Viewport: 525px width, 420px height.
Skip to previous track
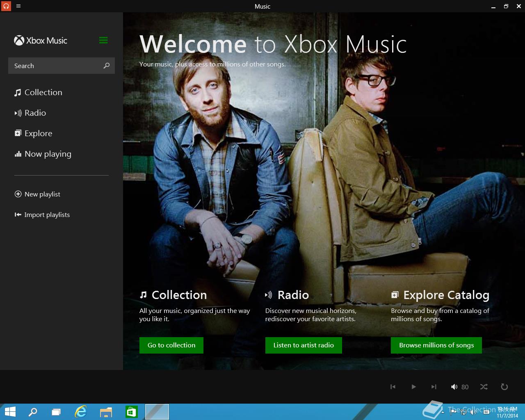click(393, 387)
